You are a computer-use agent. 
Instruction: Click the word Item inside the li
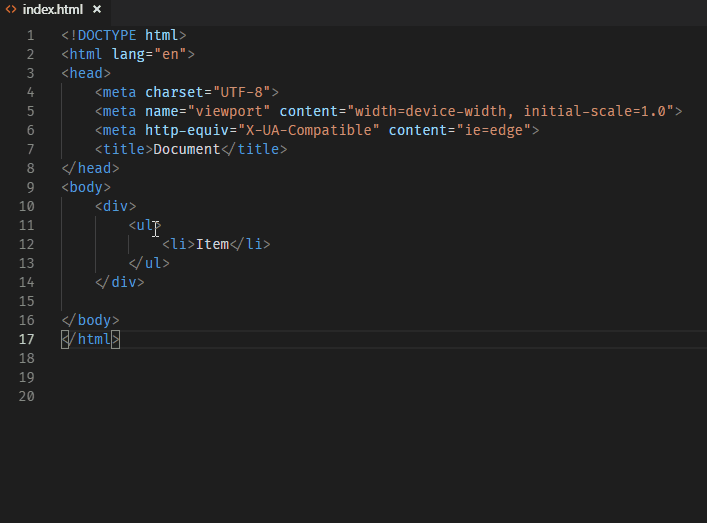pyautogui.click(x=212, y=244)
